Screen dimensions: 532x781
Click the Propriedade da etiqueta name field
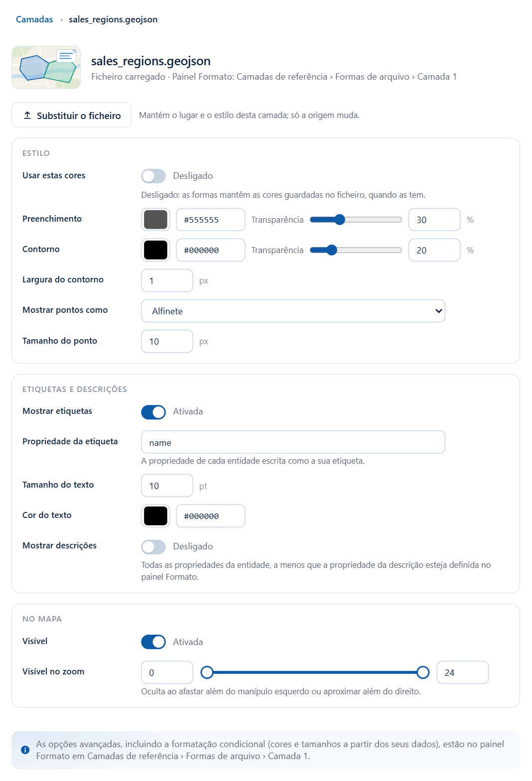293,442
